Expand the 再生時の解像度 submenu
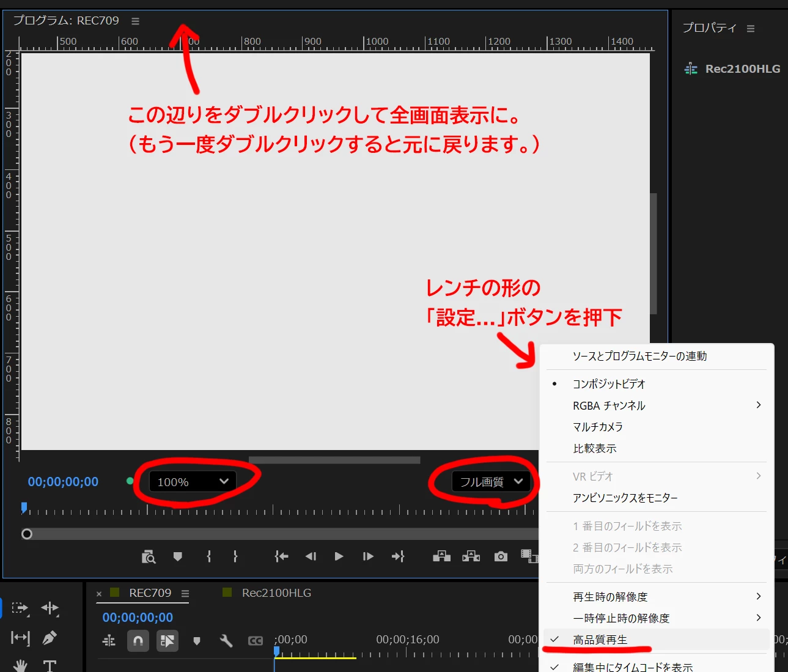Viewport: 788px width, 672px height. point(656,597)
